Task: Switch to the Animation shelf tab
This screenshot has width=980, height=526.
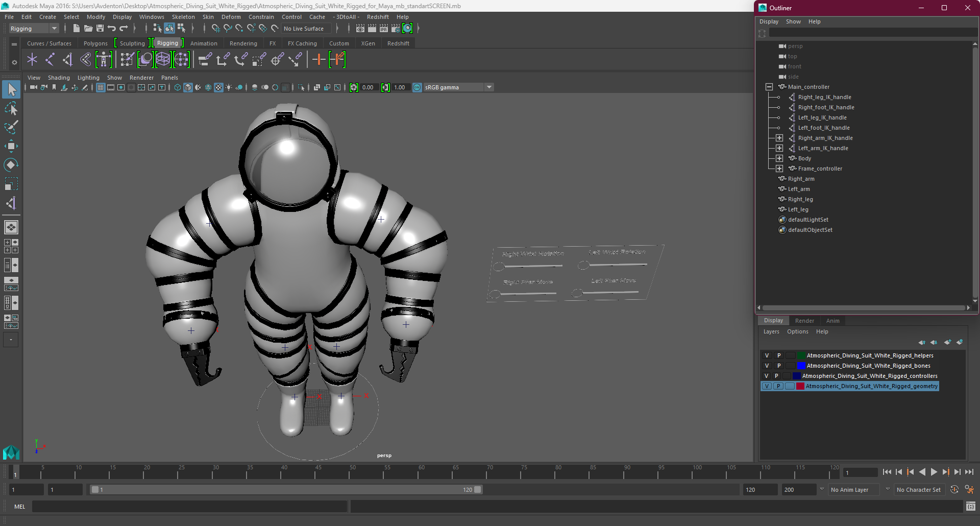Action: tap(204, 43)
